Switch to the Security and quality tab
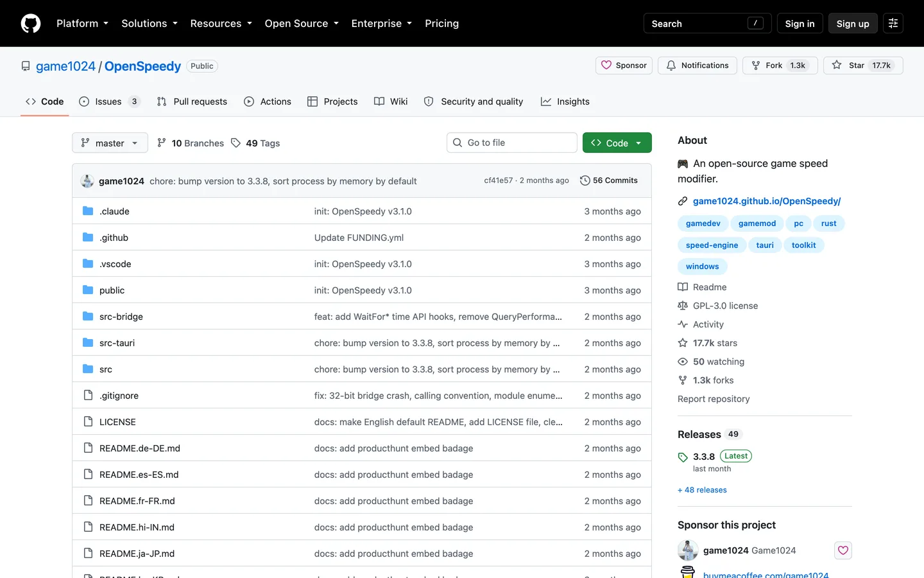 (x=474, y=101)
